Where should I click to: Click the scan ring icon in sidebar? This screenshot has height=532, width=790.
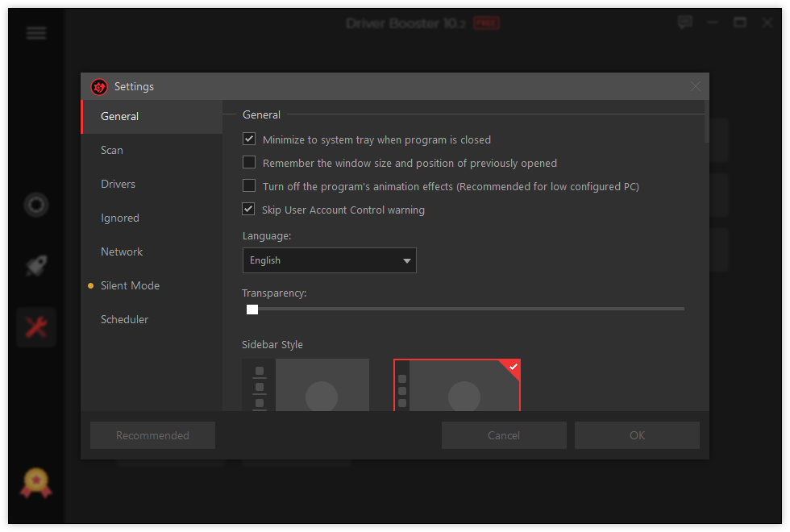tap(36, 205)
